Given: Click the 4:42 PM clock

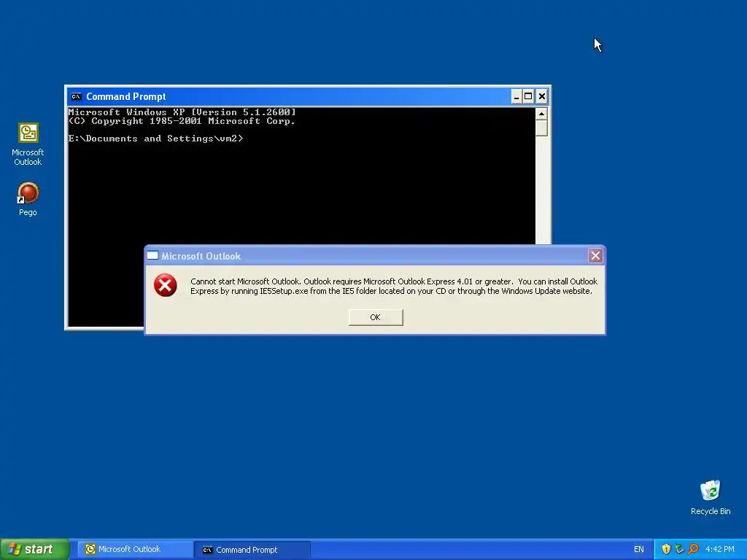Looking at the screenshot, I should (x=720, y=549).
